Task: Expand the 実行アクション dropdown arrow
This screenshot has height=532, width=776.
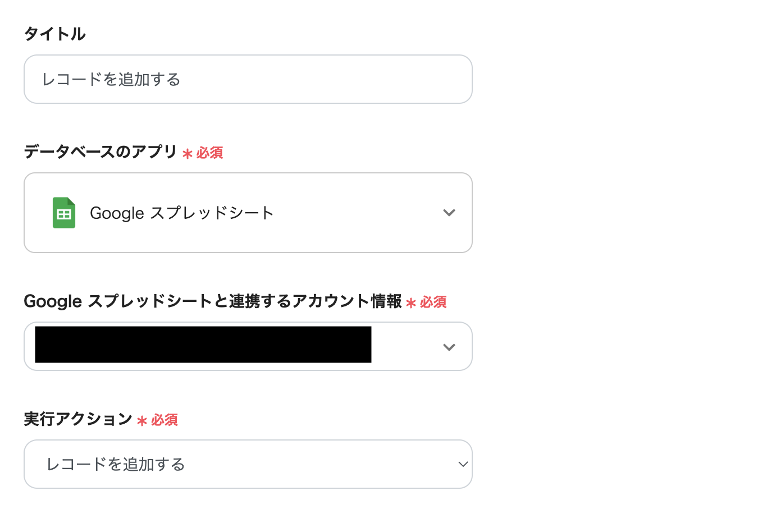Action: [463, 464]
